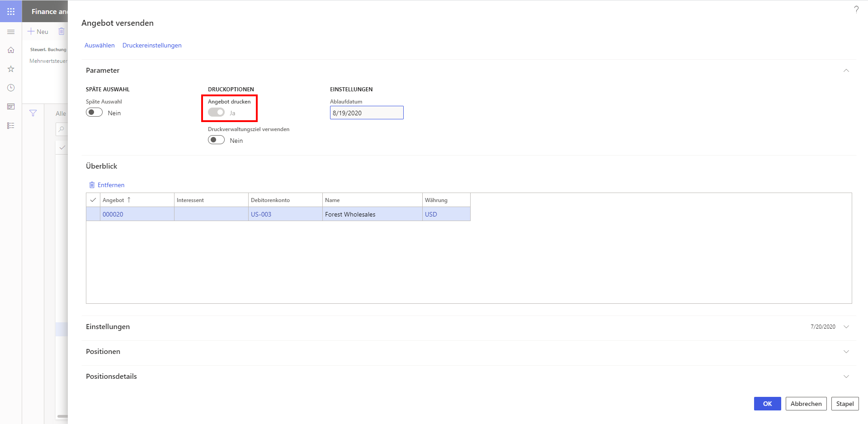Collapse the Parameter section

click(846, 71)
